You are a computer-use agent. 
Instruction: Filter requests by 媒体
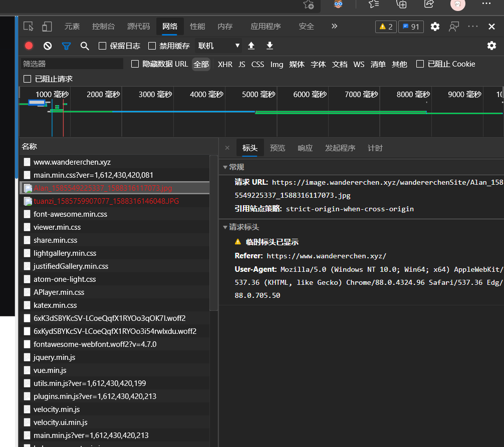pos(297,64)
